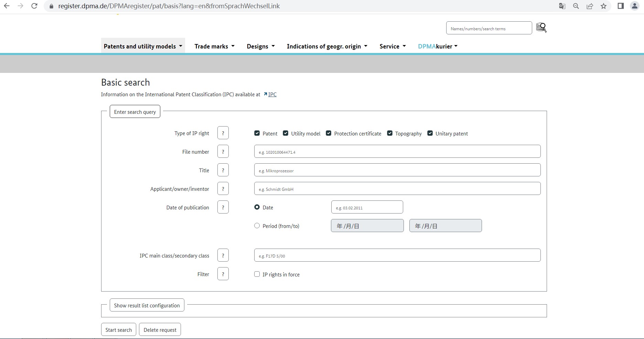
Task: Expand Indications of geogr. origin menu
Action: tap(327, 46)
